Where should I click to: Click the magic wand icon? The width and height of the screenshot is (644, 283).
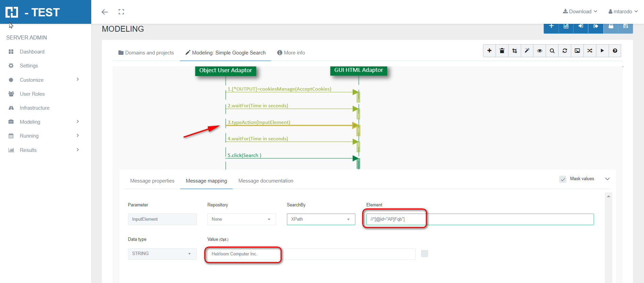pyautogui.click(x=527, y=51)
